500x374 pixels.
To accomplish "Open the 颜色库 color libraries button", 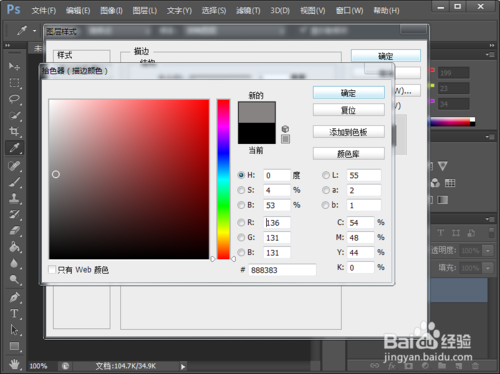I will 349,154.
